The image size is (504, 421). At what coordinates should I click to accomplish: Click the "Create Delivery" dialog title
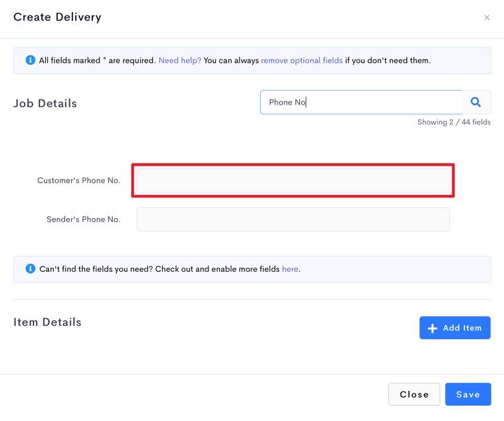point(57,17)
